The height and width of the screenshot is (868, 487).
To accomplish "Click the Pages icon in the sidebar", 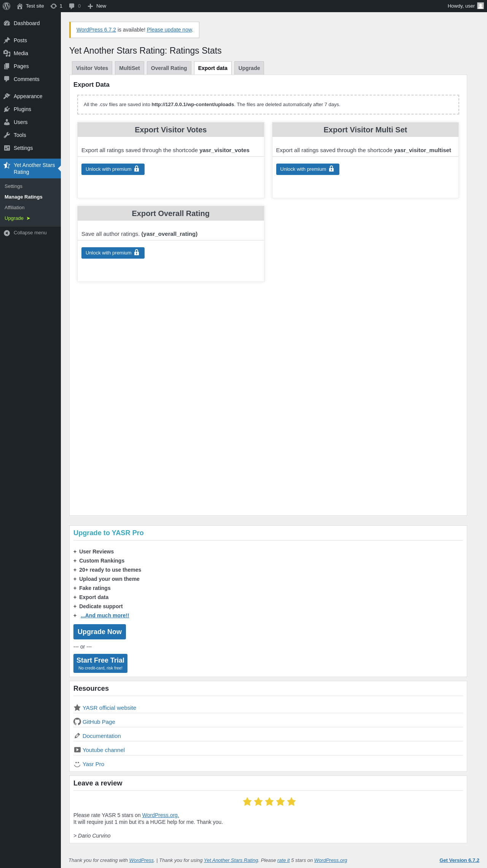I will 7,66.
